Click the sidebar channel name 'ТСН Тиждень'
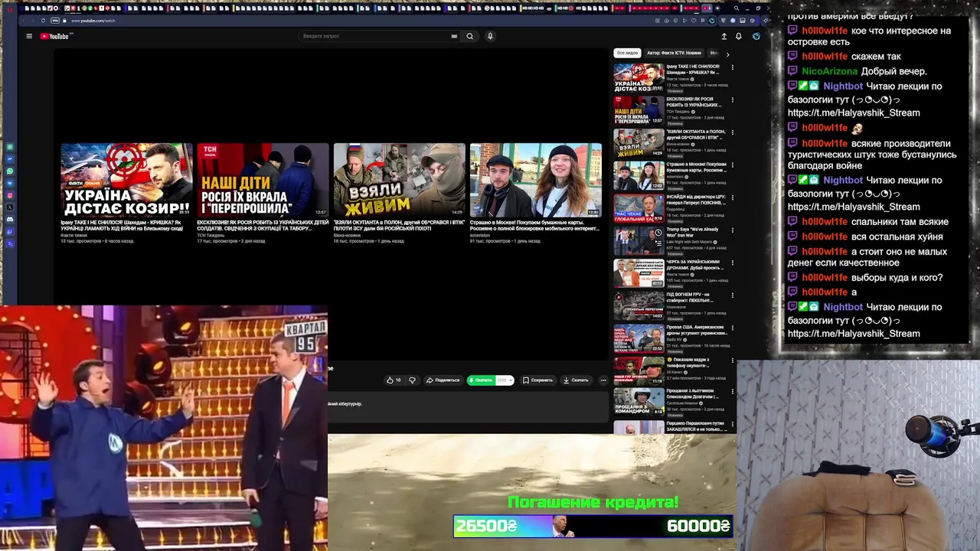This screenshot has height=551, width=980. [x=678, y=112]
